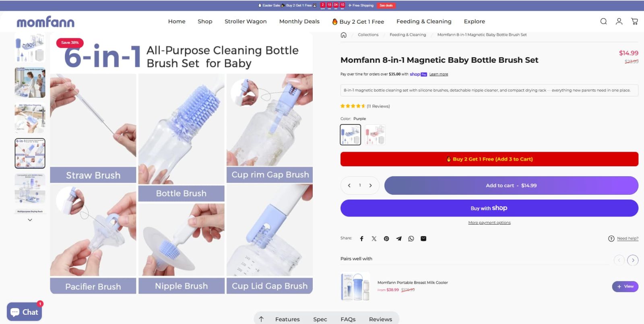Image resolution: width=644 pixels, height=324 pixels.
Task: Switch to the Reviews tab
Action: [380, 319]
